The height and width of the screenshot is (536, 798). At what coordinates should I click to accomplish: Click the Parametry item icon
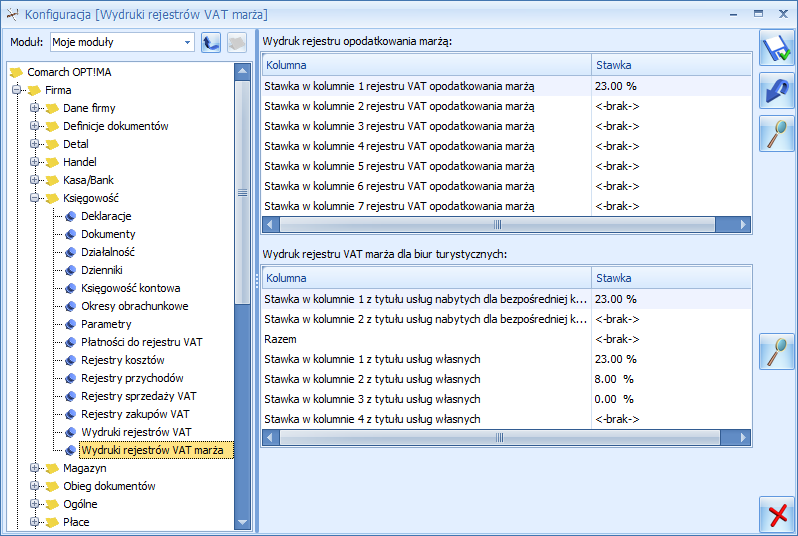[71, 324]
